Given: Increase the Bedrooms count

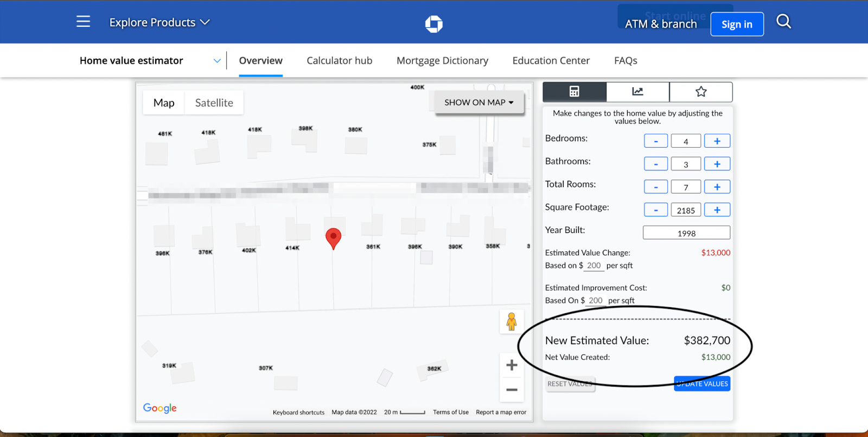Looking at the screenshot, I should (x=717, y=141).
